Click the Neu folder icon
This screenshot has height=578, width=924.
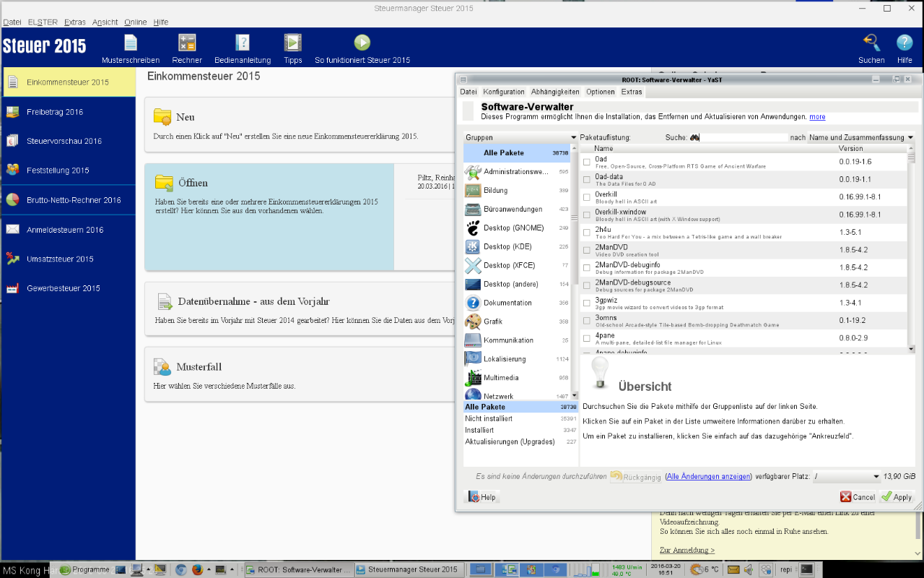point(162,117)
